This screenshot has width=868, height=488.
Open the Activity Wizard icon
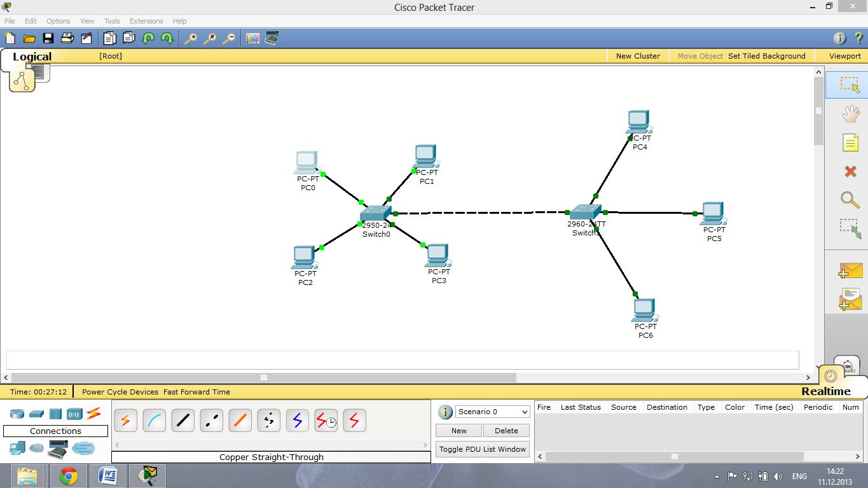[86, 38]
